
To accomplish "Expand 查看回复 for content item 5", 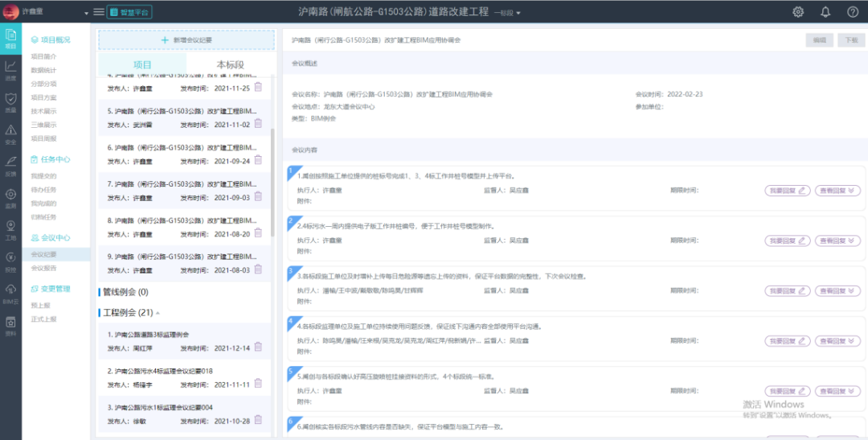I will 837,391.
